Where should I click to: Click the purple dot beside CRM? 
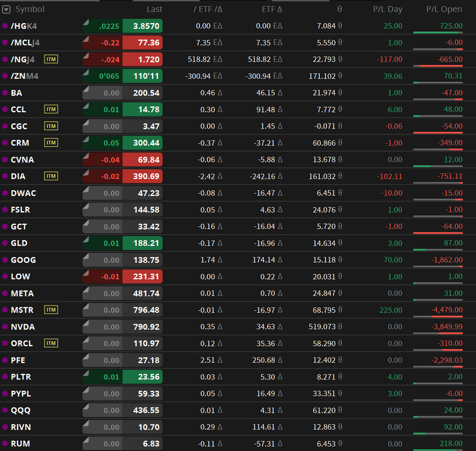(x=5, y=143)
